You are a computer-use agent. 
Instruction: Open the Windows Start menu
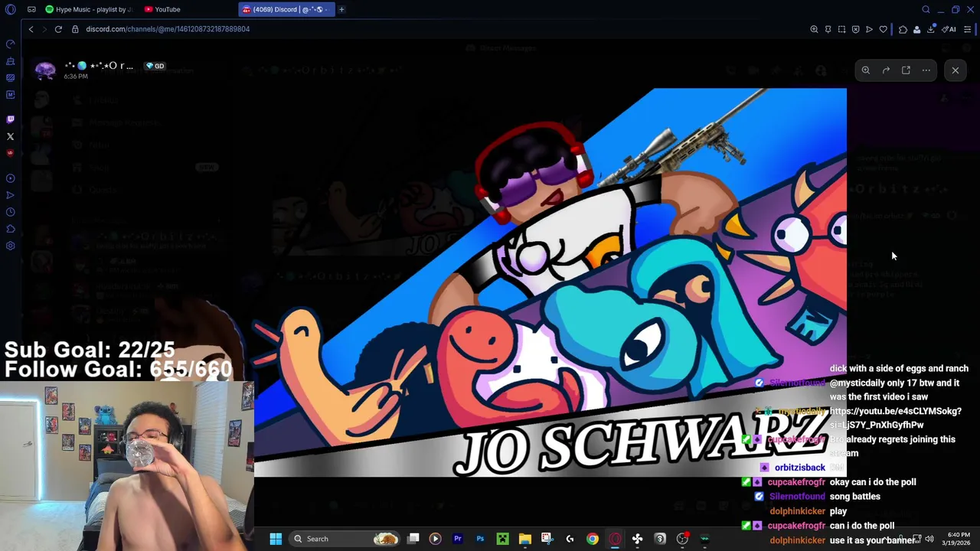[276, 539]
